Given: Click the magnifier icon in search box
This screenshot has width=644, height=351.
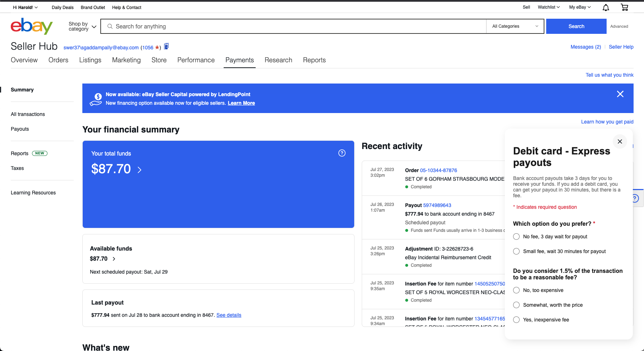Looking at the screenshot, I should click(x=110, y=26).
